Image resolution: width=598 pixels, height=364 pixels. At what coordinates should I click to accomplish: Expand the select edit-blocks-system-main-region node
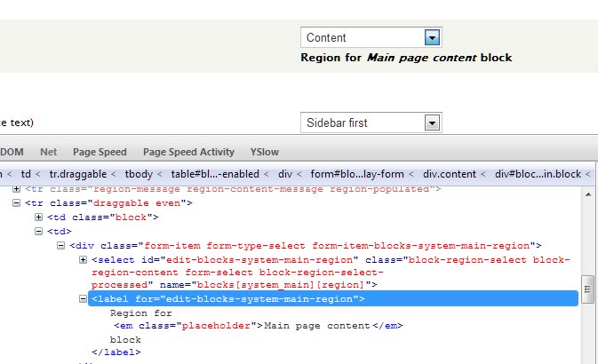tap(83, 260)
